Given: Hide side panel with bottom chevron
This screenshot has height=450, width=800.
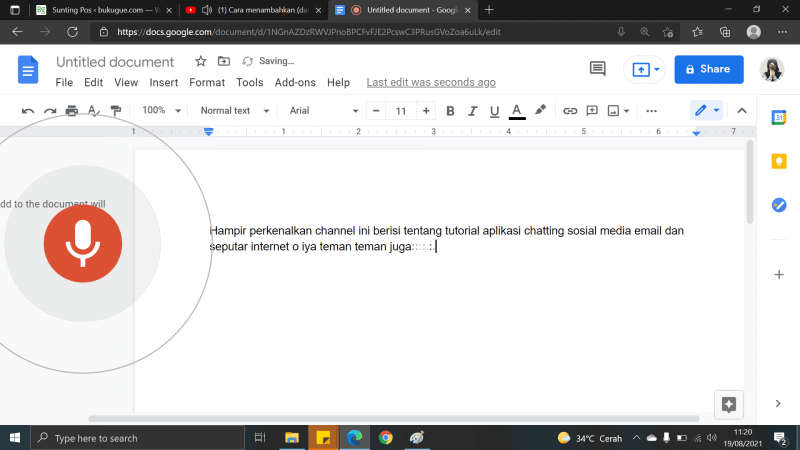Looking at the screenshot, I should [778, 404].
